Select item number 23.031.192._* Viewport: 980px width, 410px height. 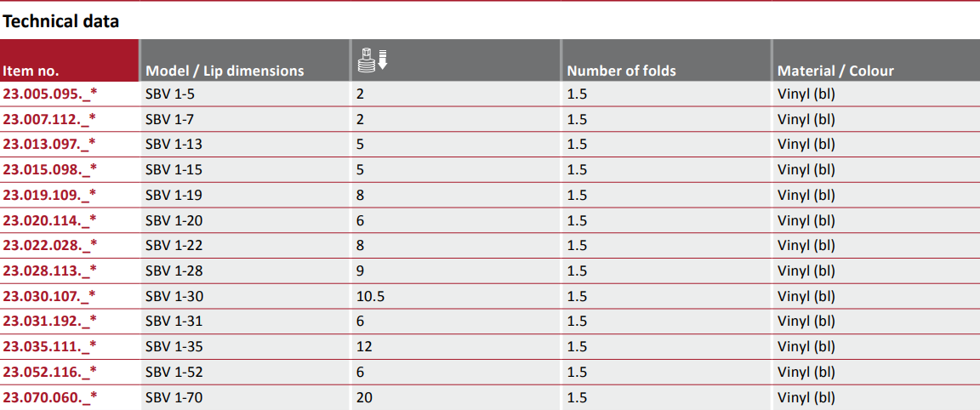(x=50, y=322)
